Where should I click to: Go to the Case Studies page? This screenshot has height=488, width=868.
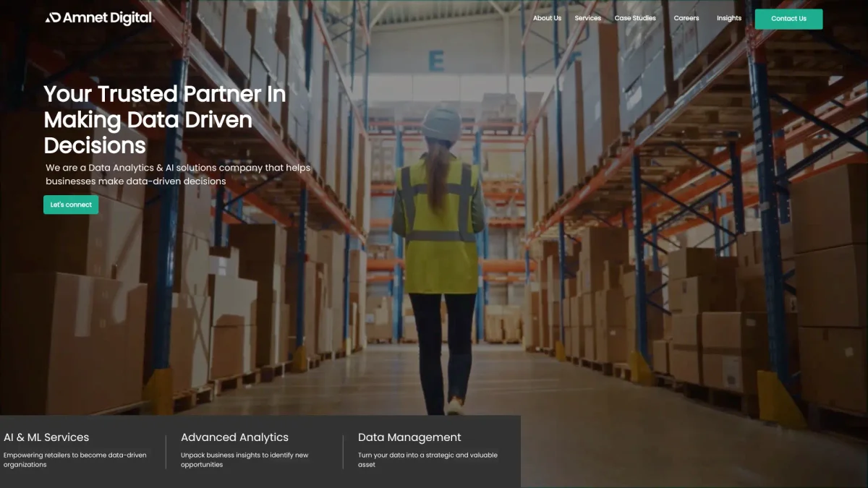635,18
